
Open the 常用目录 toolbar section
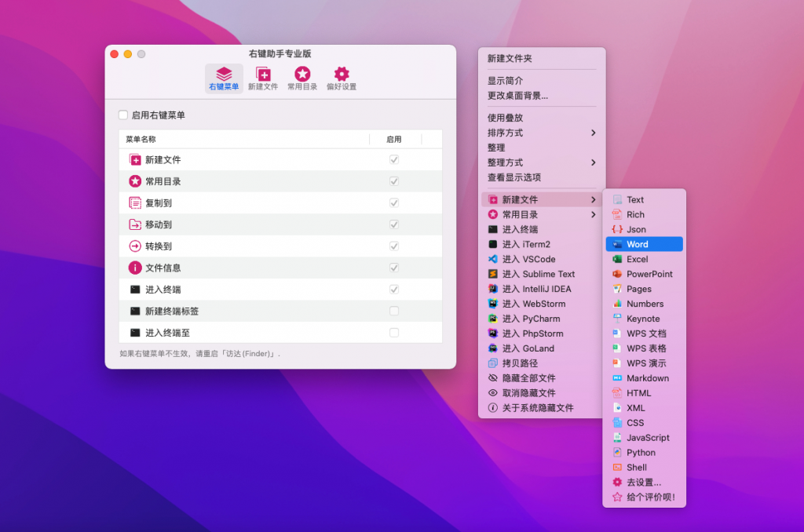(302, 78)
